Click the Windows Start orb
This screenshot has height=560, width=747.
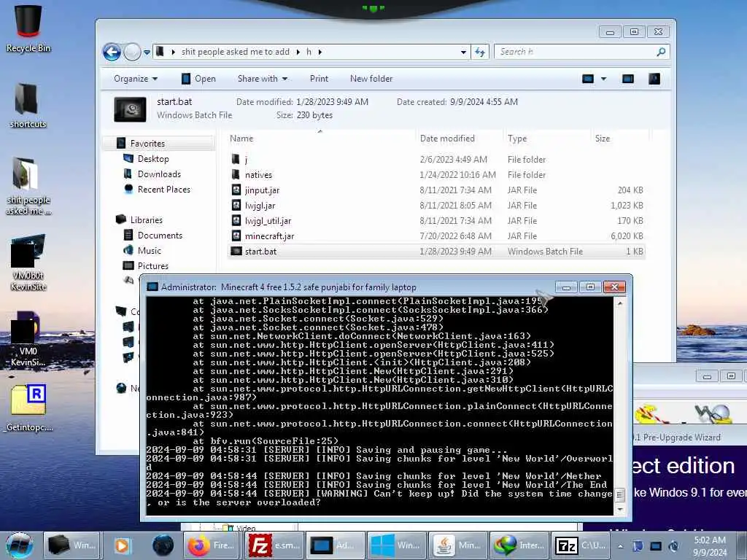(20, 545)
